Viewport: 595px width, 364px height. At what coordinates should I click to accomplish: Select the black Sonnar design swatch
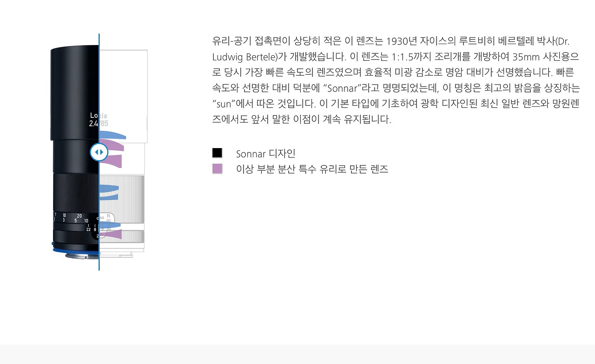(x=217, y=153)
